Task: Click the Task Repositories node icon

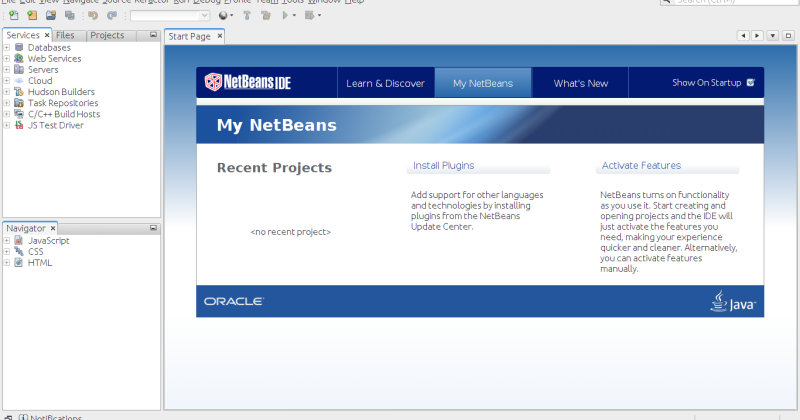Action: tap(19, 103)
